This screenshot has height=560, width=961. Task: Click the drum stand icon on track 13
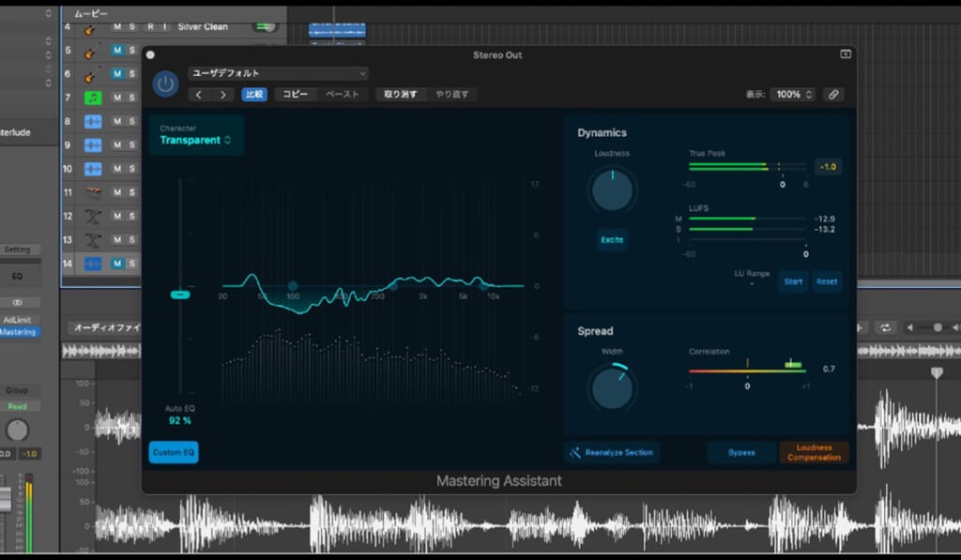coord(93,240)
